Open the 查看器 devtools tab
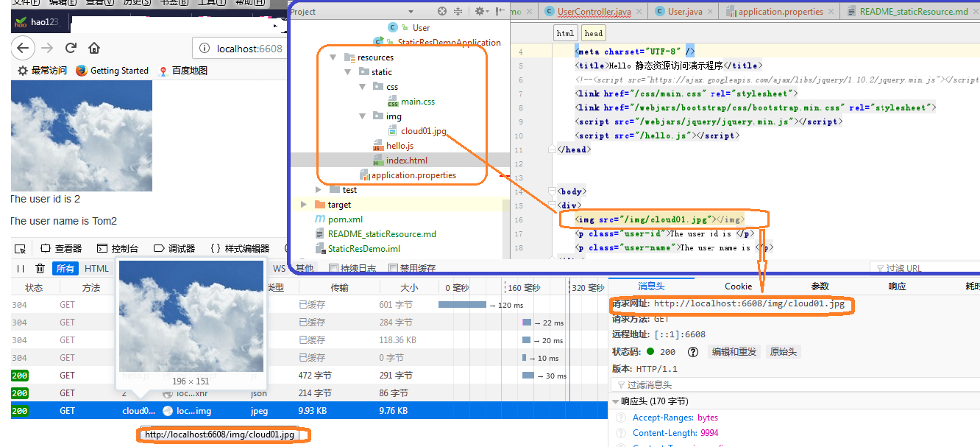 61,249
